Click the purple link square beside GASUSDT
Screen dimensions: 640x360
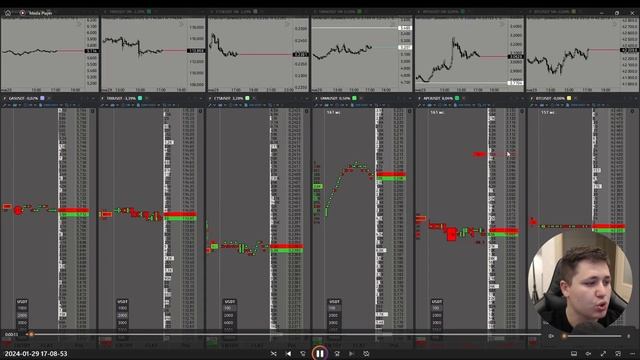click(x=42, y=98)
